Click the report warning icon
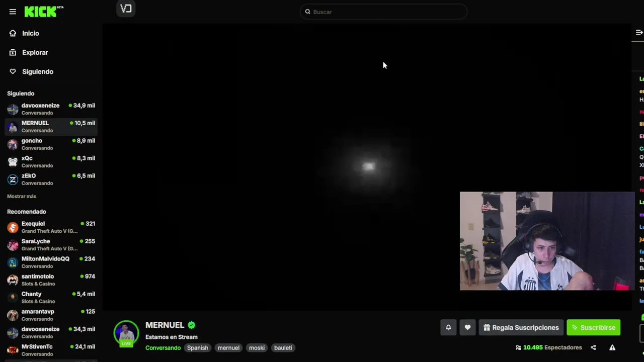644x362 pixels. (612, 347)
